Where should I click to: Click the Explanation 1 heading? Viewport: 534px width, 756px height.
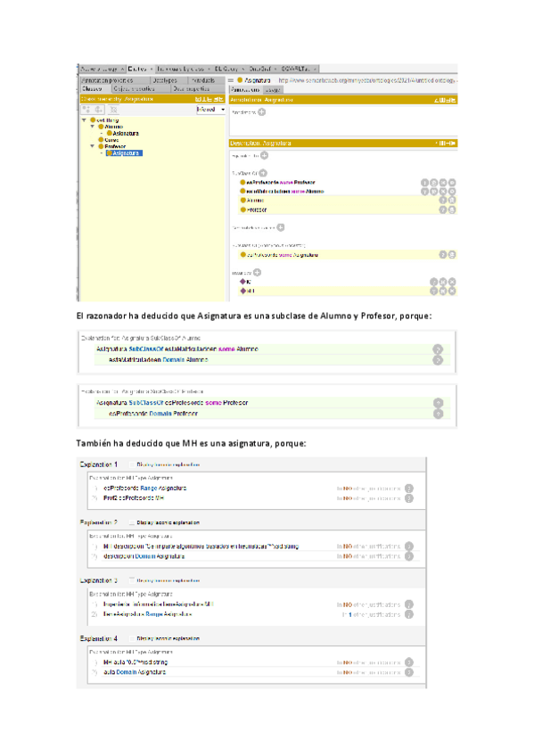pos(99,464)
